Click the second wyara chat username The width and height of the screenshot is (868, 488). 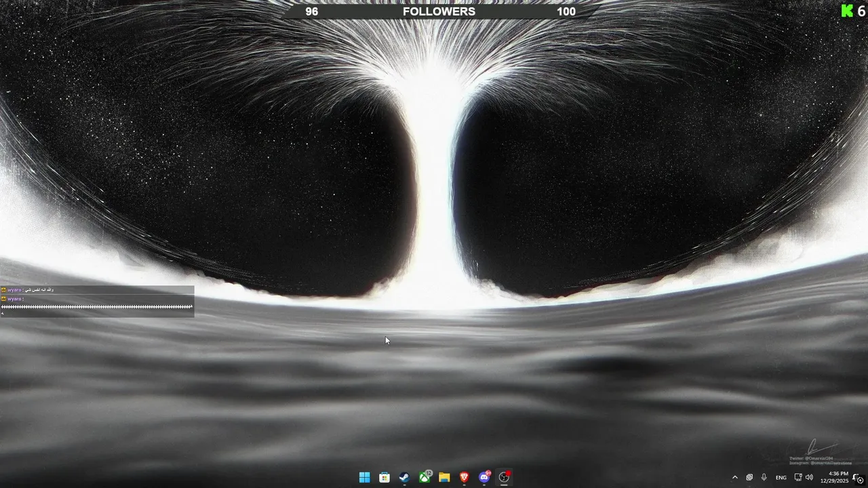tap(15, 299)
